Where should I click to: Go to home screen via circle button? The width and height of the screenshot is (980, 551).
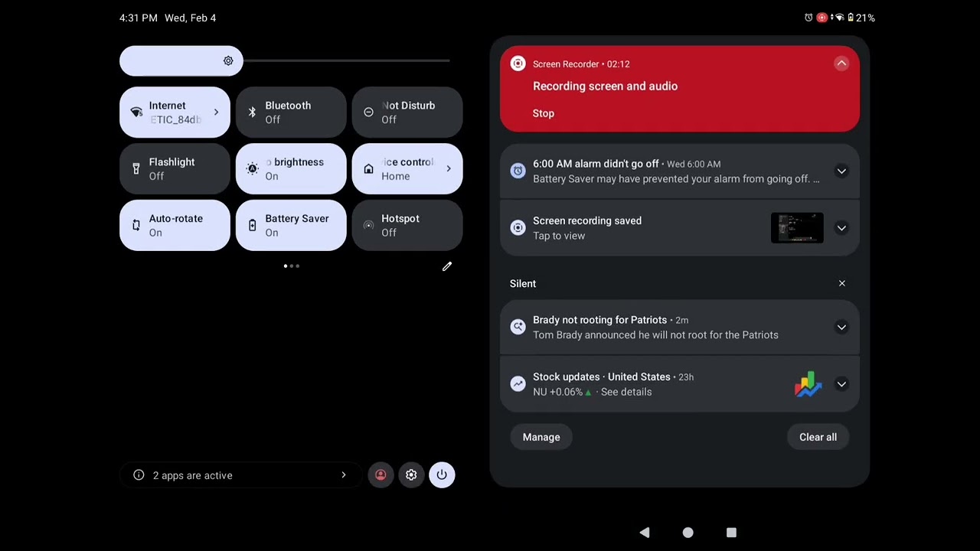click(x=688, y=533)
